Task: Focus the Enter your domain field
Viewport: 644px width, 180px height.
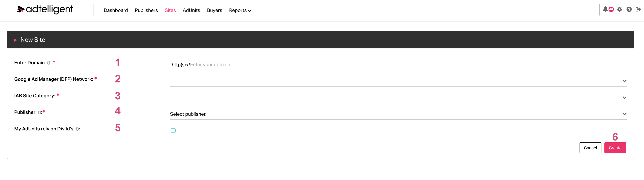Action: tap(408, 65)
